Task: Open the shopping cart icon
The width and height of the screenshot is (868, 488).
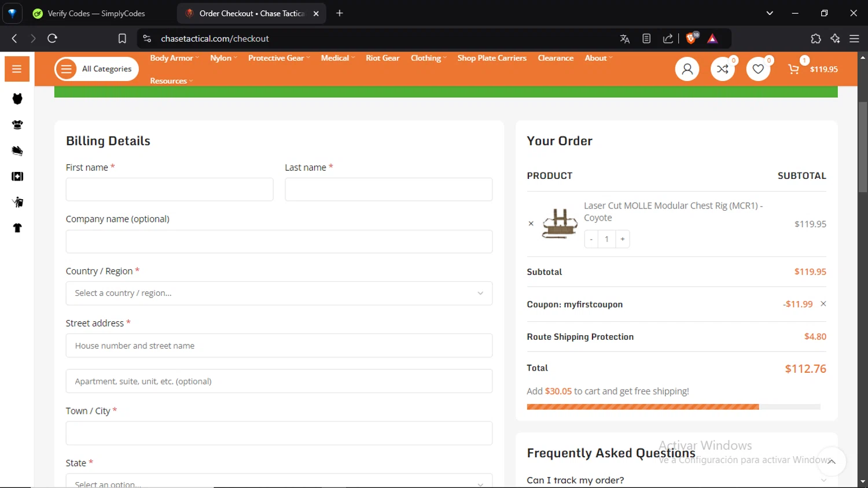Action: [794, 69]
